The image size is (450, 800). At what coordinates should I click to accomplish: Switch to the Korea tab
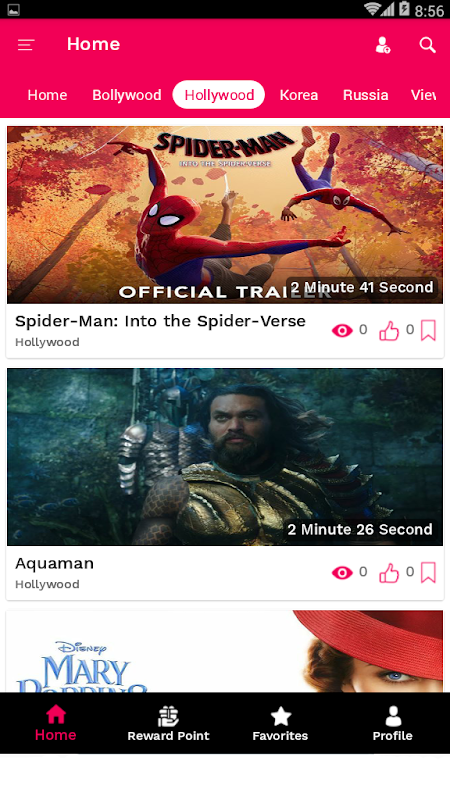tap(299, 95)
